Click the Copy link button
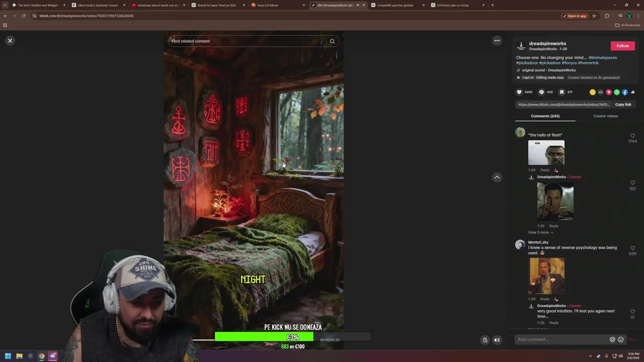644x362 pixels. (623, 105)
